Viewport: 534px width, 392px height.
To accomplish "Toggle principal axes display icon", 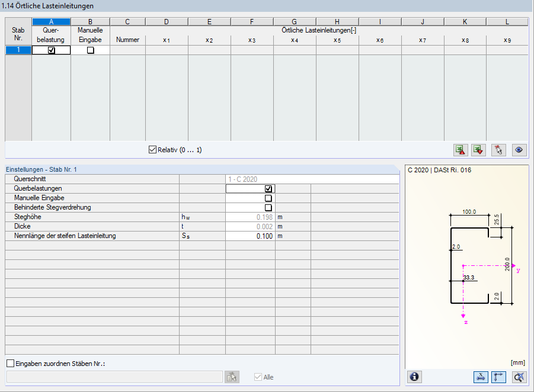I will pyautogui.click(x=498, y=377).
